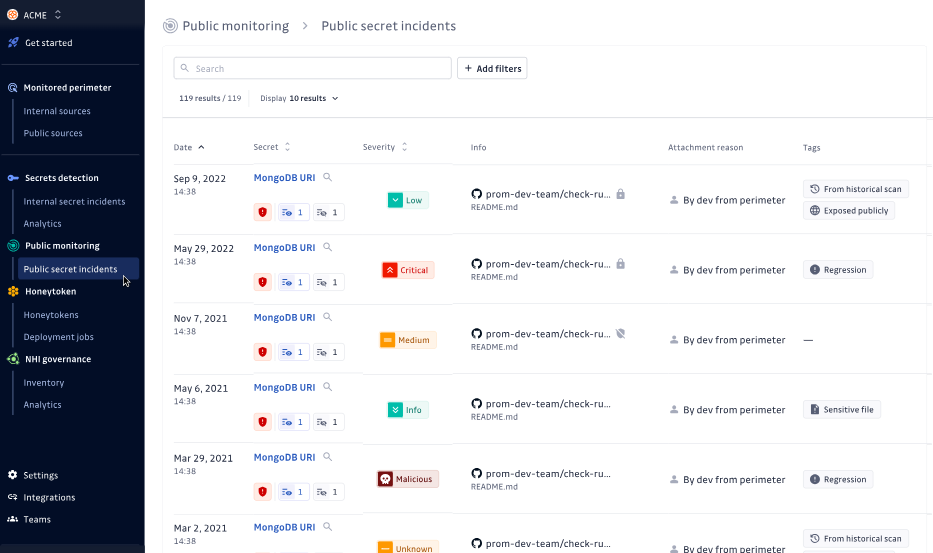The width and height of the screenshot is (933, 553).
Task: Open Honeytokens list
Action: pos(51,314)
